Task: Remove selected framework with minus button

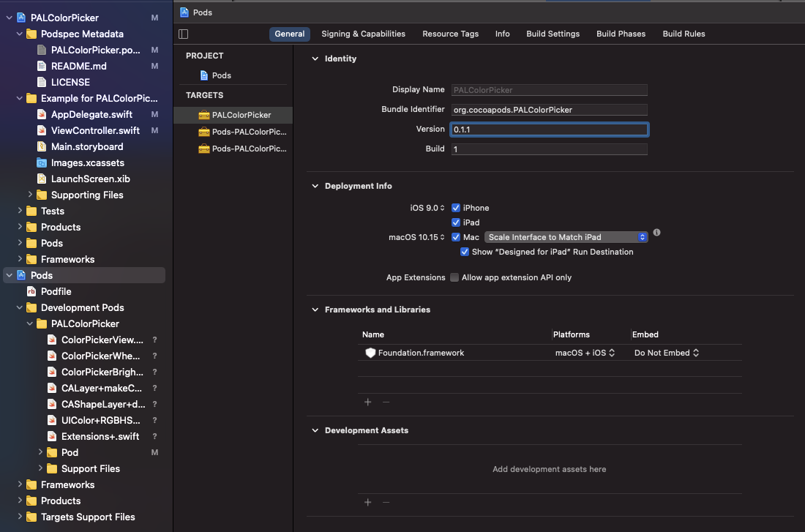Action: point(386,402)
